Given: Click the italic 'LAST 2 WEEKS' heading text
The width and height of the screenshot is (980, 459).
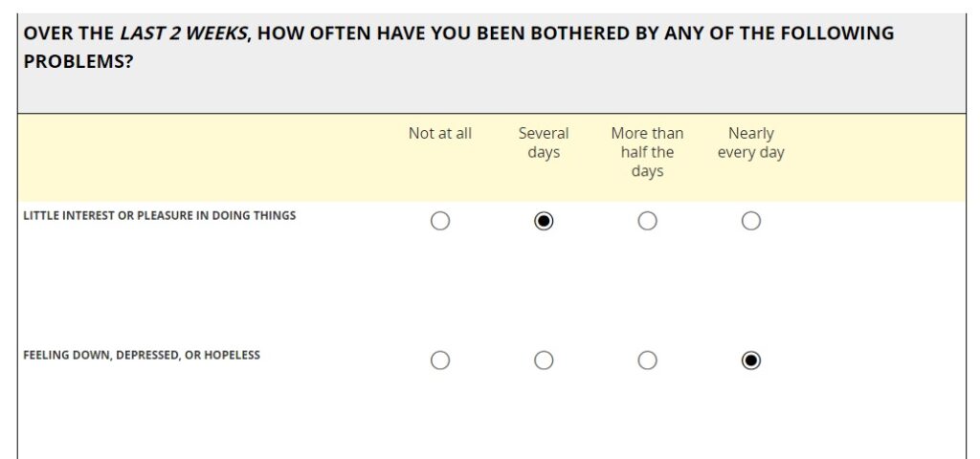Looking at the screenshot, I should tap(183, 33).
